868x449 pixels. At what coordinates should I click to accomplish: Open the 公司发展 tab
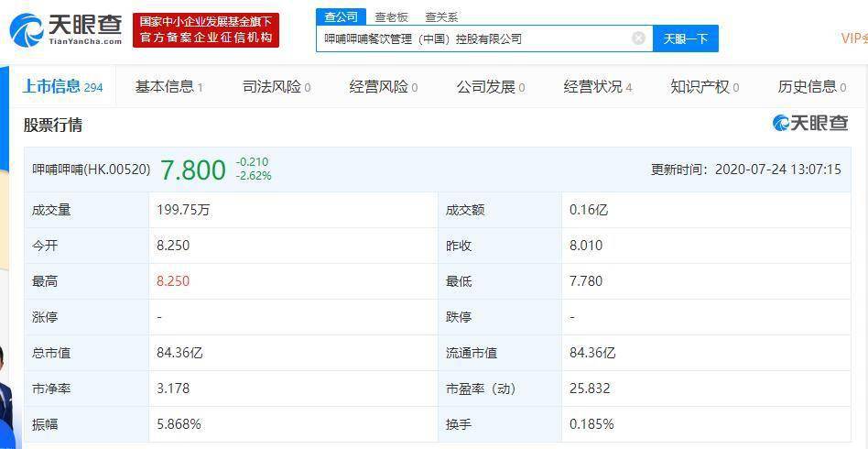click(491, 86)
